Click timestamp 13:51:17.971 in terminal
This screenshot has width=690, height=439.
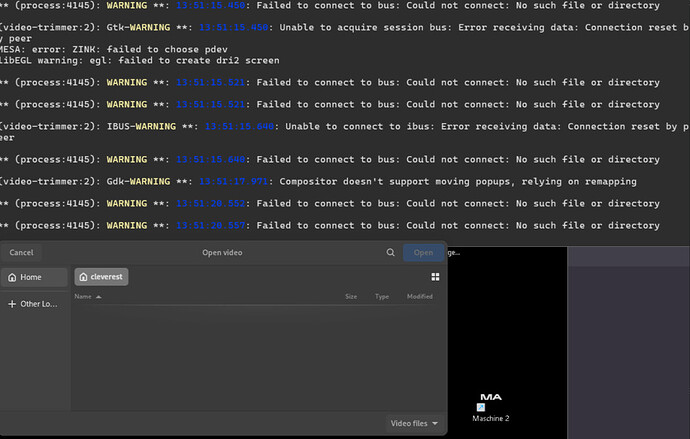coord(233,181)
